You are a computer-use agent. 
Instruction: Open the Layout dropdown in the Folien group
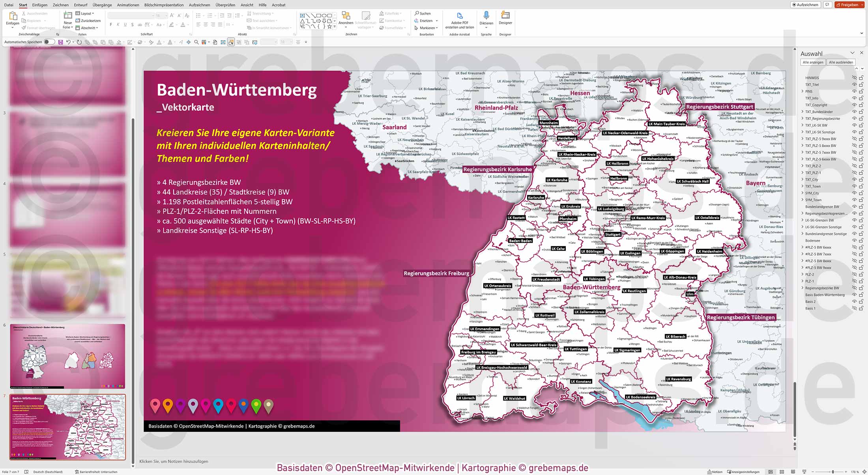(x=86, y=13)
